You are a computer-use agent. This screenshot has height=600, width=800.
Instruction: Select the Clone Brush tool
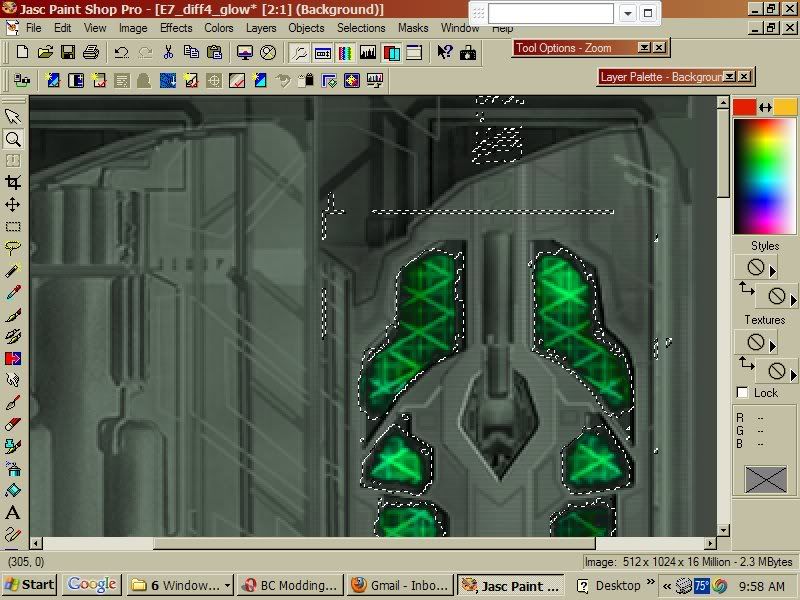(13, 336)
